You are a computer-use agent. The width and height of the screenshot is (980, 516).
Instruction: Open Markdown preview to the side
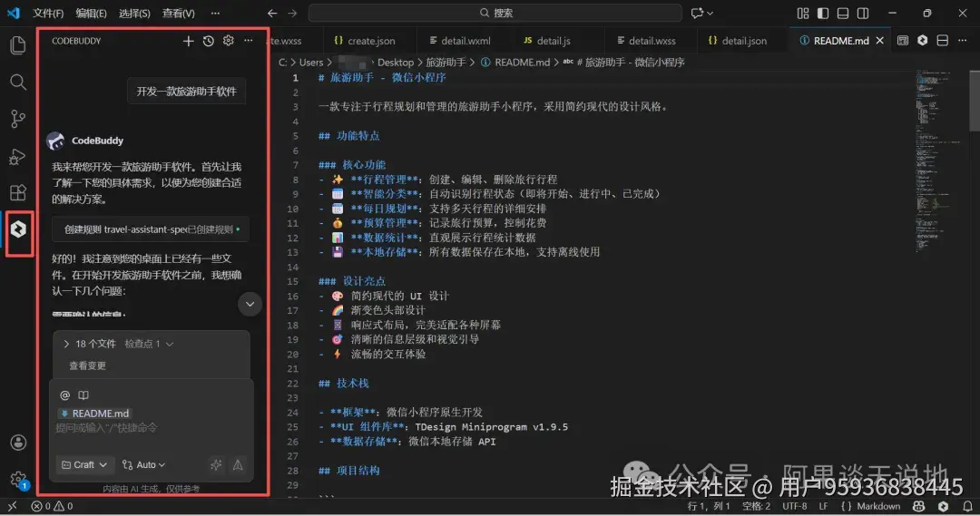pyautogui.click(x=903, y=41)
